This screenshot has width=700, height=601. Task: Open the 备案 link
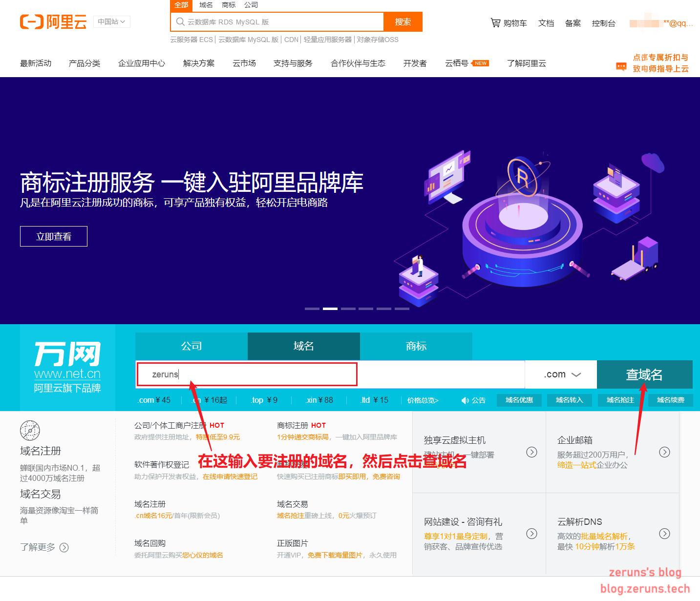(573, 23)
